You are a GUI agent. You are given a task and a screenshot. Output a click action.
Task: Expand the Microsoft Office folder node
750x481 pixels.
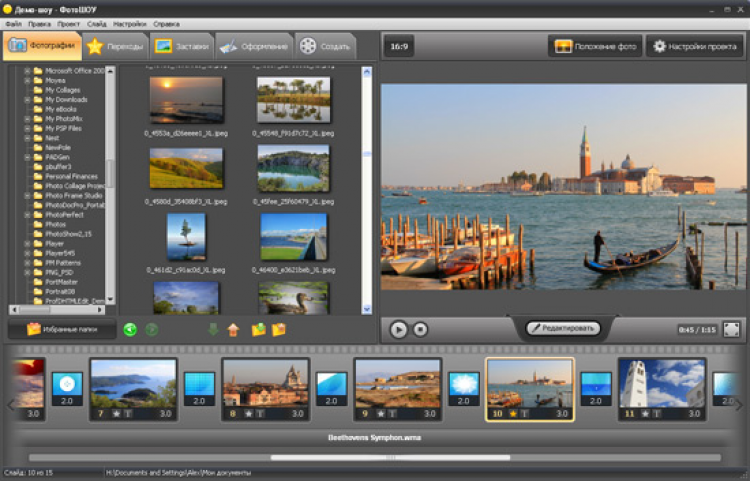coord(27,71)
